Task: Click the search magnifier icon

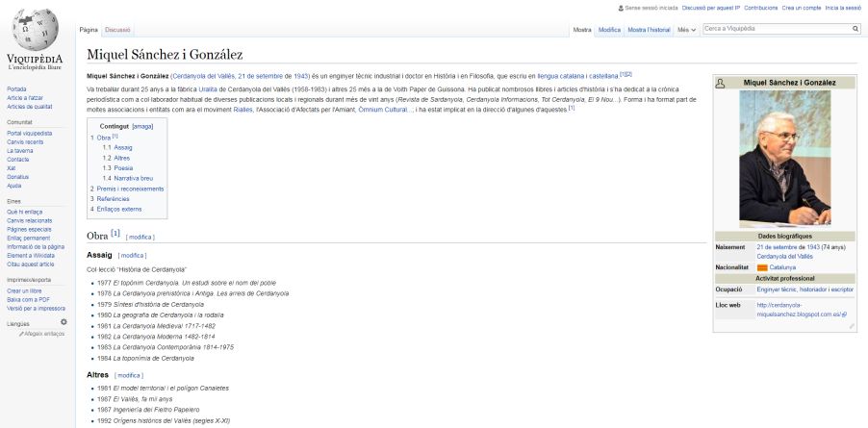Action: click(855, 29)
